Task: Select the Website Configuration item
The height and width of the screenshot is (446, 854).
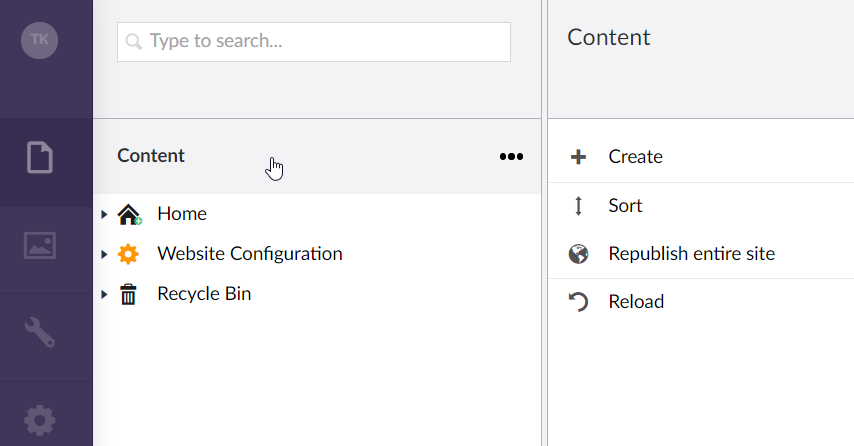Action: [x=250, y=254]
